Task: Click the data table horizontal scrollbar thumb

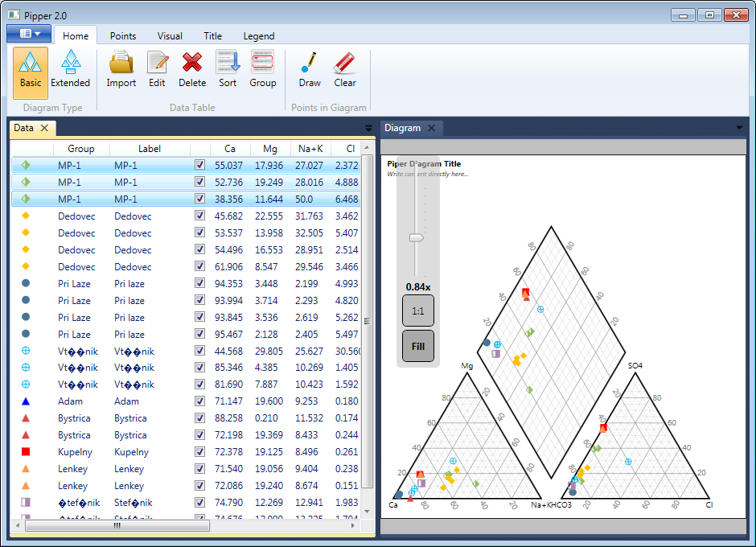Action: coord(117,526)
